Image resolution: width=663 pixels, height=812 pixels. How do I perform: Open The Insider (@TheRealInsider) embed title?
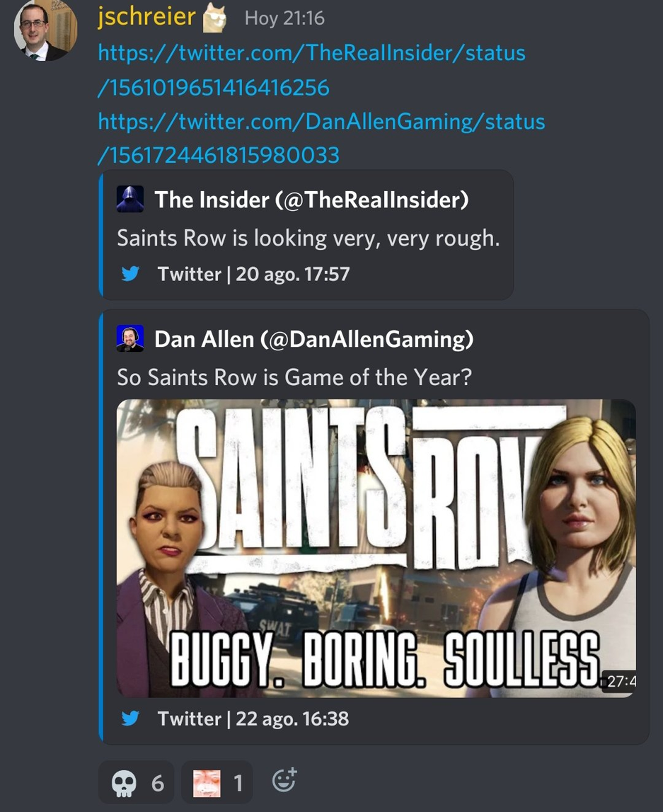click(x=311, y=200)
